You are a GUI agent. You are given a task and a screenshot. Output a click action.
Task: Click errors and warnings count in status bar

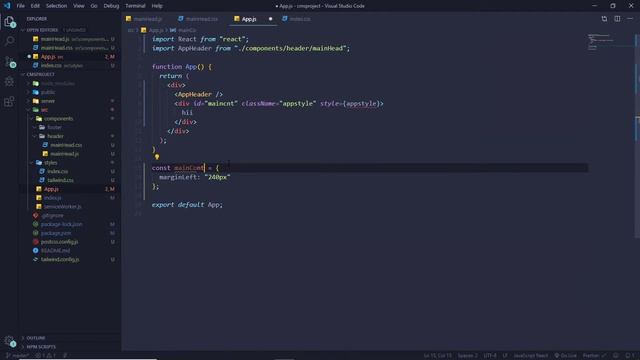coord(45,356)
